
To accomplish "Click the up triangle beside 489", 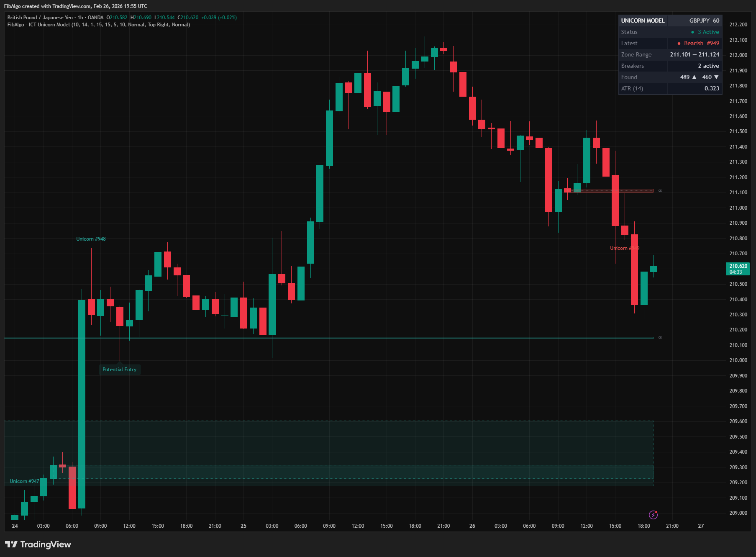I will (694, 77).
